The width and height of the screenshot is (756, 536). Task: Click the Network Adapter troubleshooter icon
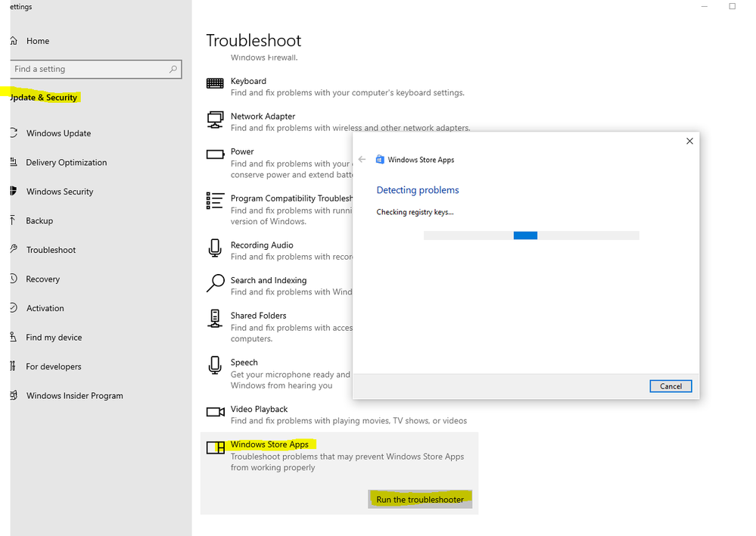point(215,120)
